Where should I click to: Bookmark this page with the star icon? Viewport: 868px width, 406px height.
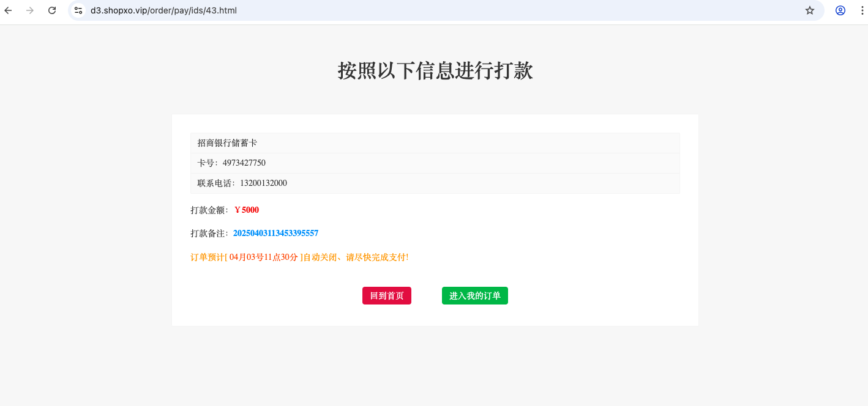[810, 10]
